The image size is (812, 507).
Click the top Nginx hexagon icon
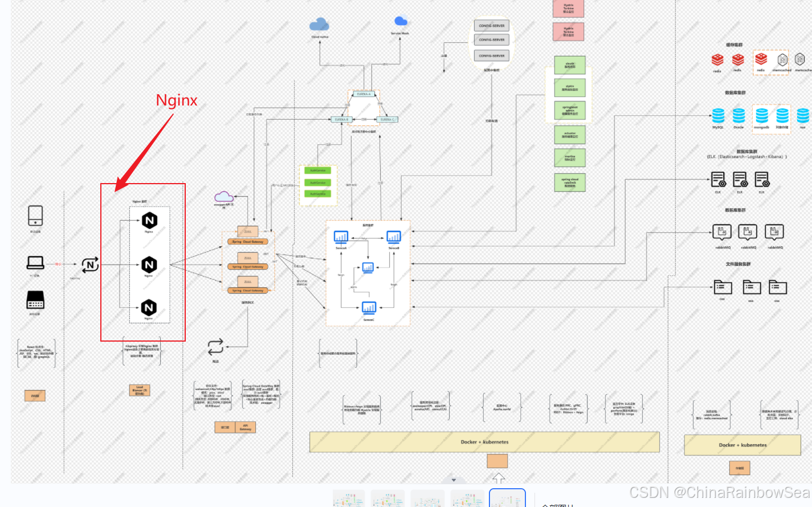tap(149, 220)
